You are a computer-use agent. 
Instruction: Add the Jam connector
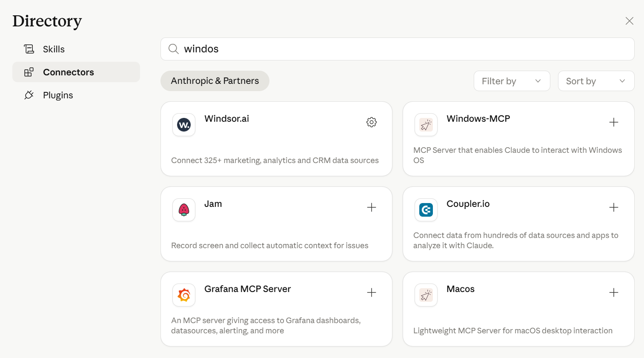pyautogui.click(x=371, y=207)
